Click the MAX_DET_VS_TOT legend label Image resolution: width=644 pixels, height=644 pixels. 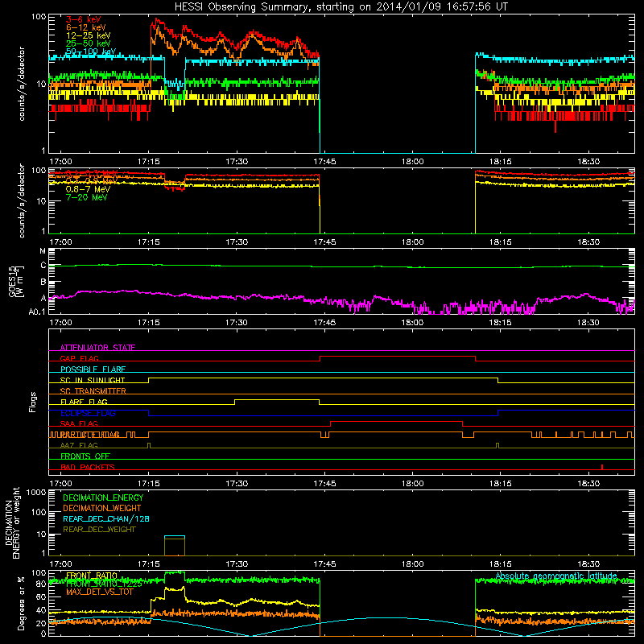coord(100,592)
